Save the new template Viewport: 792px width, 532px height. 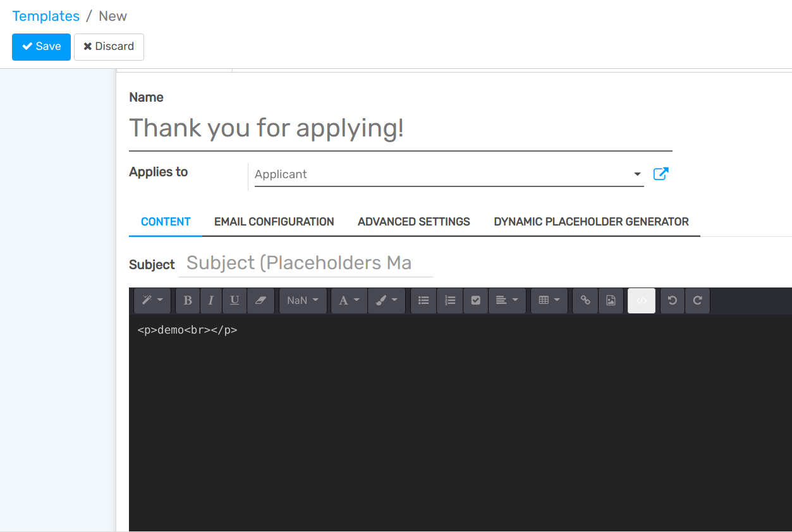pos(41,47)
